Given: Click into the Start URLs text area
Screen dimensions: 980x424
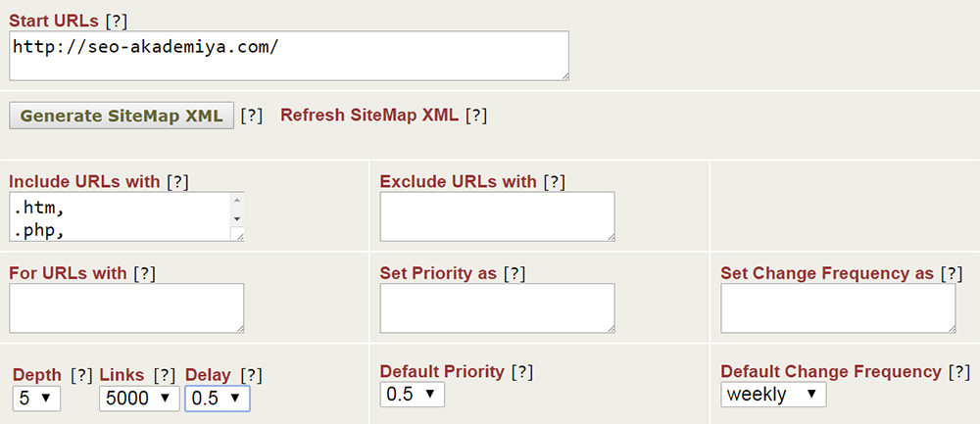Looking at the screenshot, I should (x=288, y=55).
